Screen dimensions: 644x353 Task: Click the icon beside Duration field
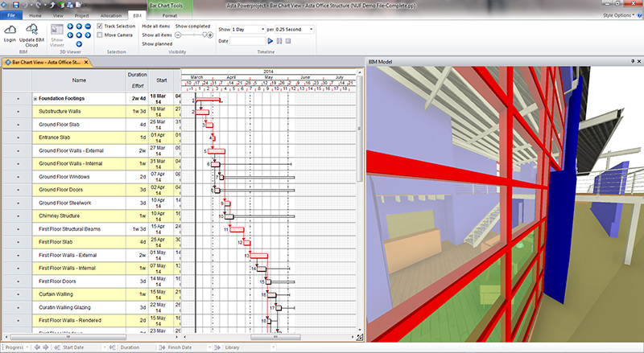pos(113,347)
